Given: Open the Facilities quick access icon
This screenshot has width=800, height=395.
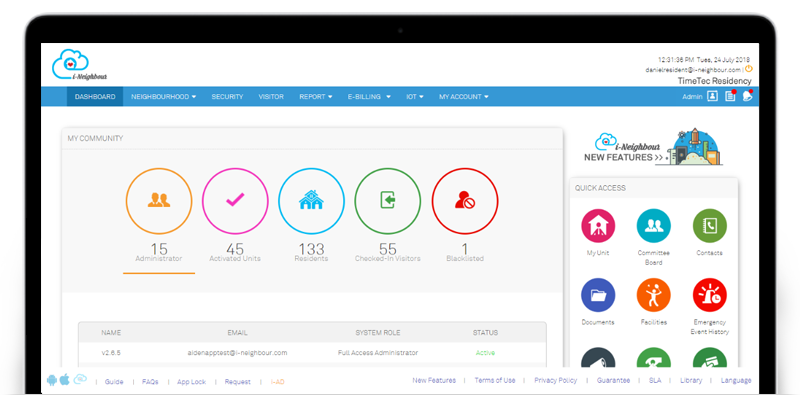Looking at the screenshot, I should 654,295.
